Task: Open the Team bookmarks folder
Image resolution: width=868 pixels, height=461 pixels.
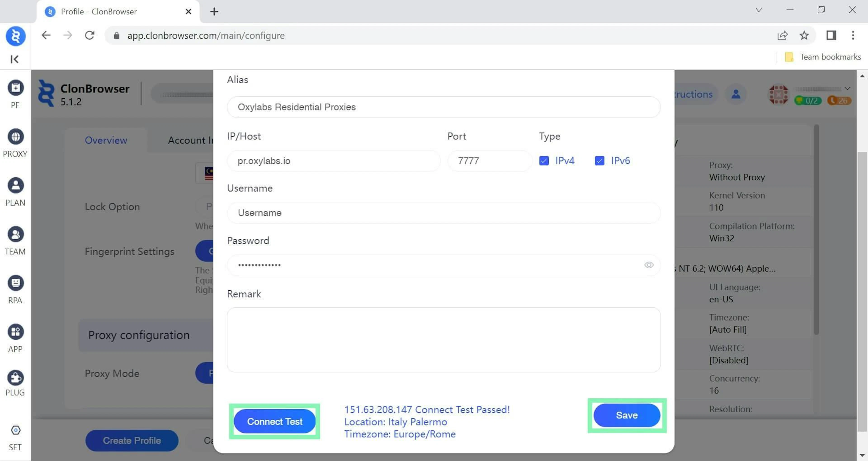Action: tap(823, 57)
